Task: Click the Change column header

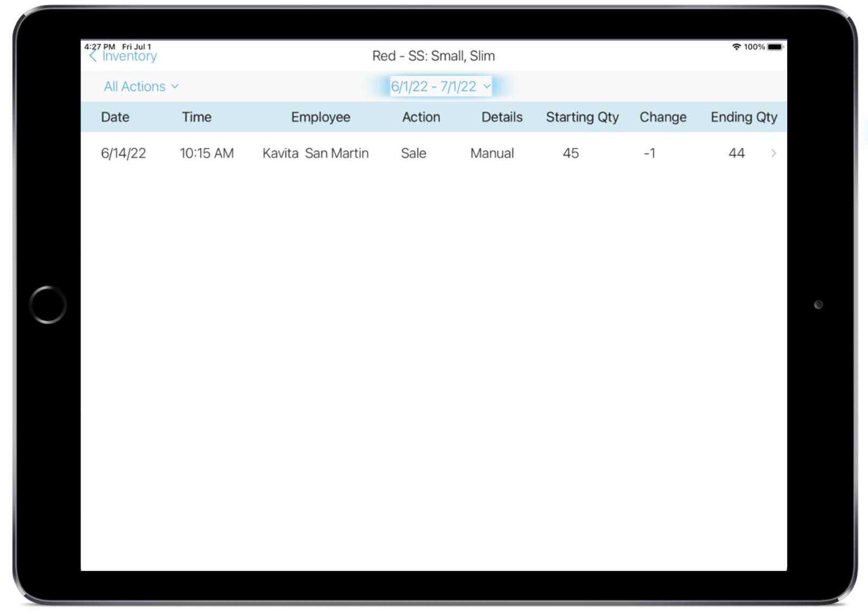Action: tap(663, 117)
